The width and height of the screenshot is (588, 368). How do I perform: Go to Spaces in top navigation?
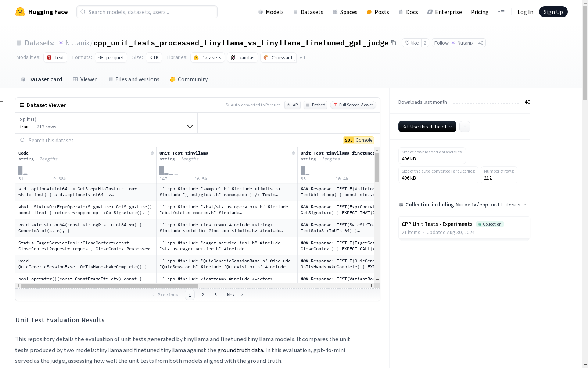tap(345, 12)
